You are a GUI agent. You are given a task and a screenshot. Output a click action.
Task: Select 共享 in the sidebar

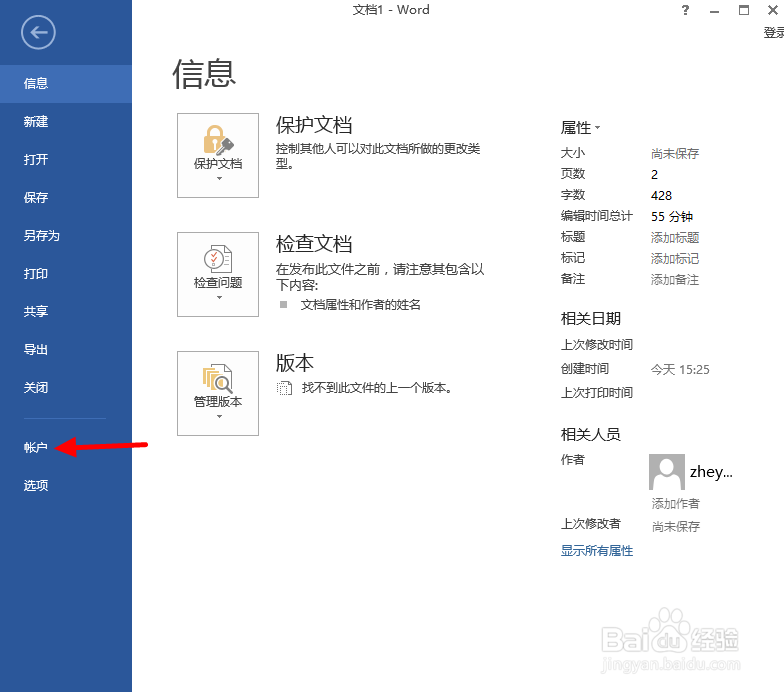(x=66, y=312)
